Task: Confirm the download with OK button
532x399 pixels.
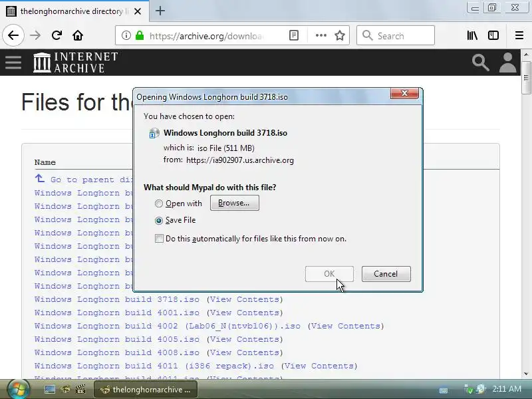Action: [329, 274]
